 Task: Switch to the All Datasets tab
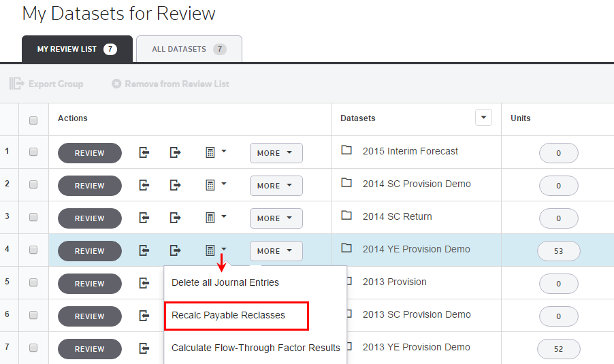click(189, 49)
